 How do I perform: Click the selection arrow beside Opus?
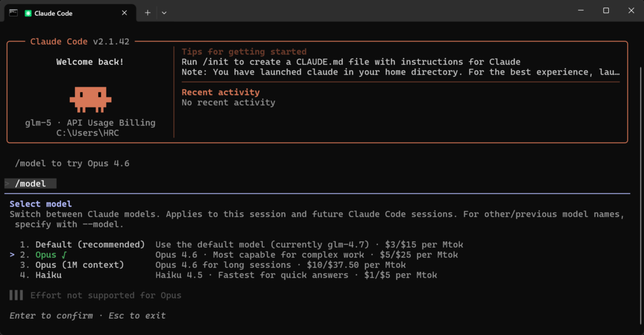pos(13,255)
